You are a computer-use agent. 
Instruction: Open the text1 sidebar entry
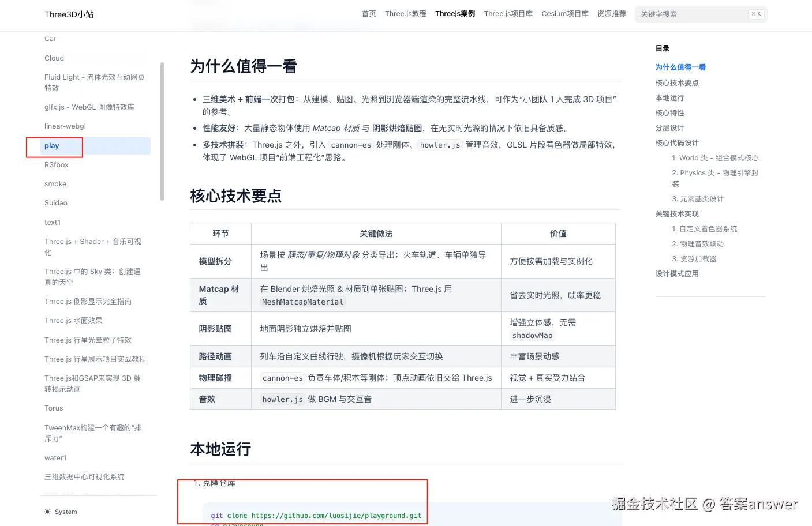tap(53, 223)
